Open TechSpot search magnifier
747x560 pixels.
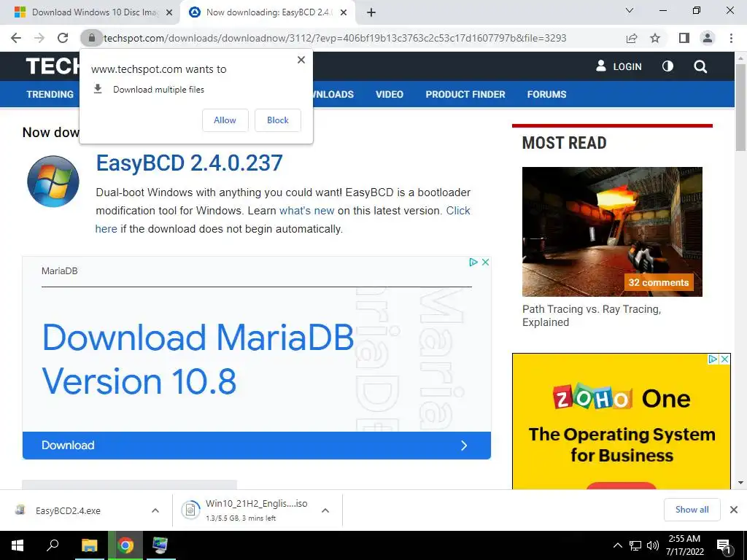point(700,66)
